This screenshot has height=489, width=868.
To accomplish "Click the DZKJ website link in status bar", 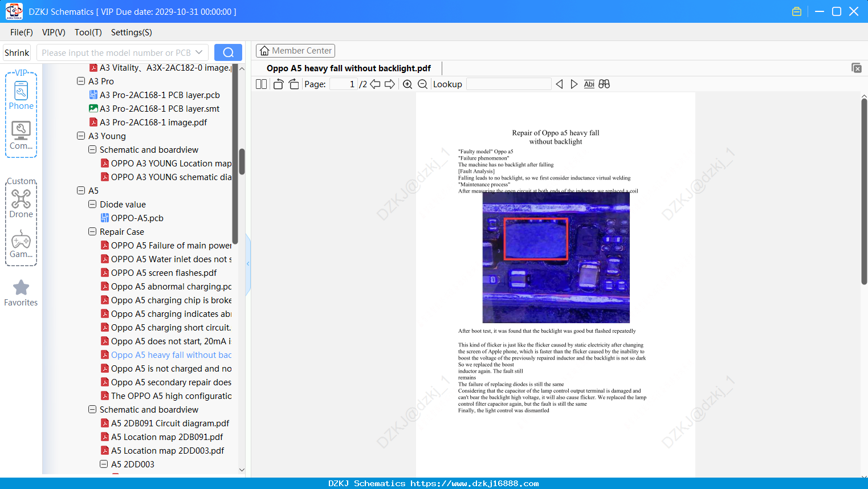I will point(475,483).
